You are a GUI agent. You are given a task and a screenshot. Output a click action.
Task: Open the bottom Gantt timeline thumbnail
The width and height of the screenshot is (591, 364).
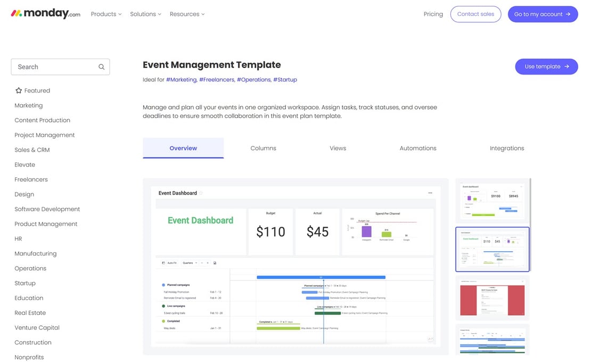pos(492,340)
